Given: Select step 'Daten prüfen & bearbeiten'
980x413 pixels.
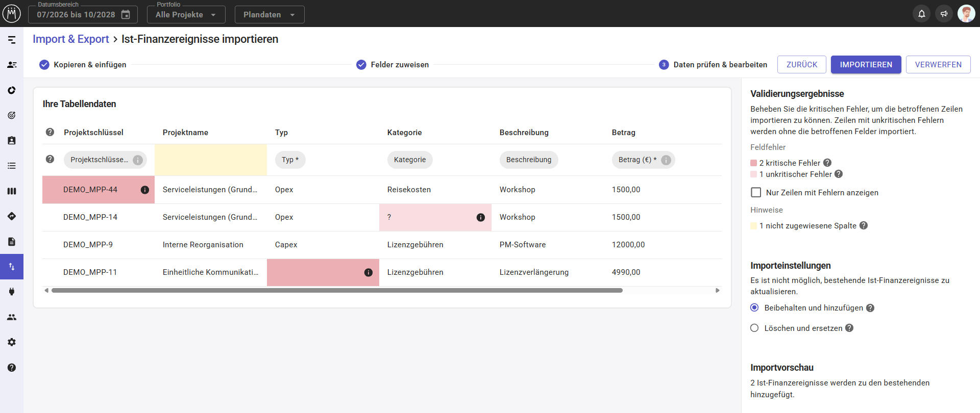Looking at the screenshot, I should click(713, 65).
